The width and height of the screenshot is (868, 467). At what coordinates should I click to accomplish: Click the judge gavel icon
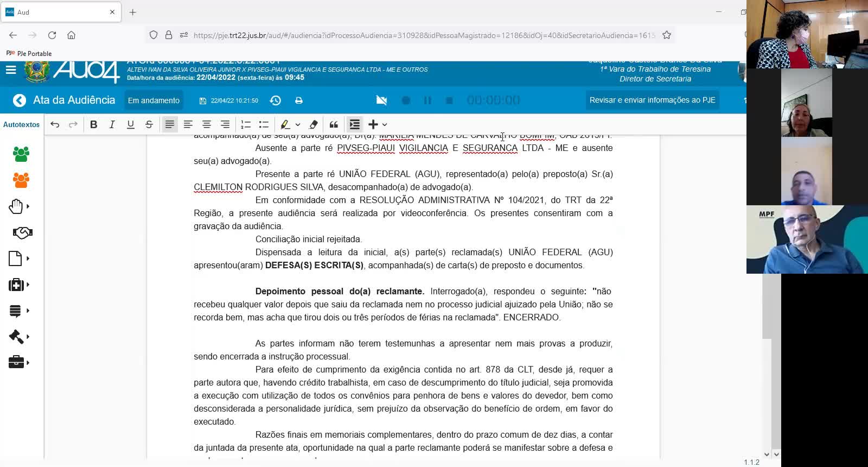(x=16, y=337)
